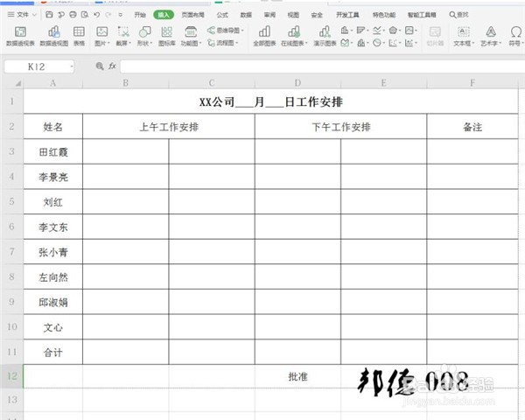Open the 符号 (Symbol) dropdown

tap(516, 36)
